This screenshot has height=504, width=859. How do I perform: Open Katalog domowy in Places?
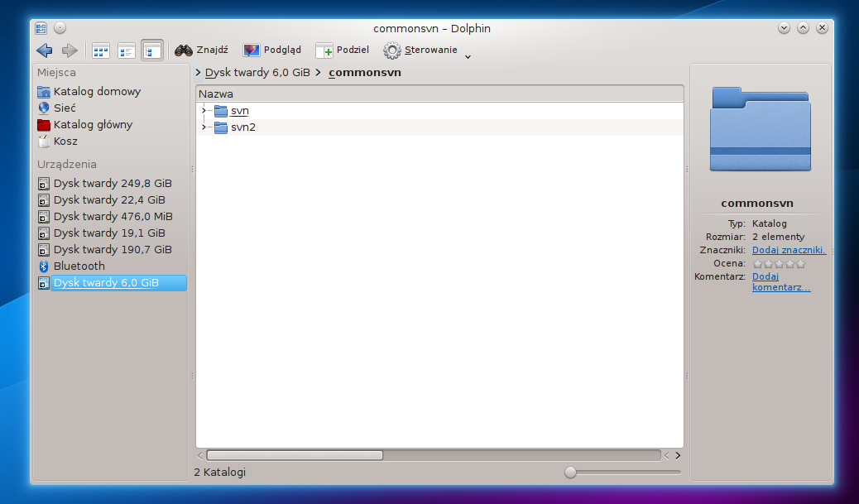(97, 92)
